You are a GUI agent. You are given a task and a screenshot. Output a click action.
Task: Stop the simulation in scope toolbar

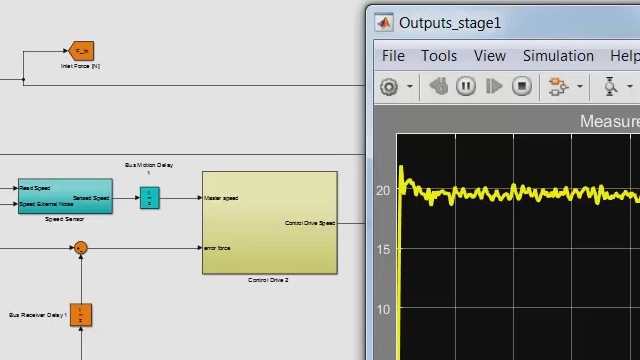[522, 86]
